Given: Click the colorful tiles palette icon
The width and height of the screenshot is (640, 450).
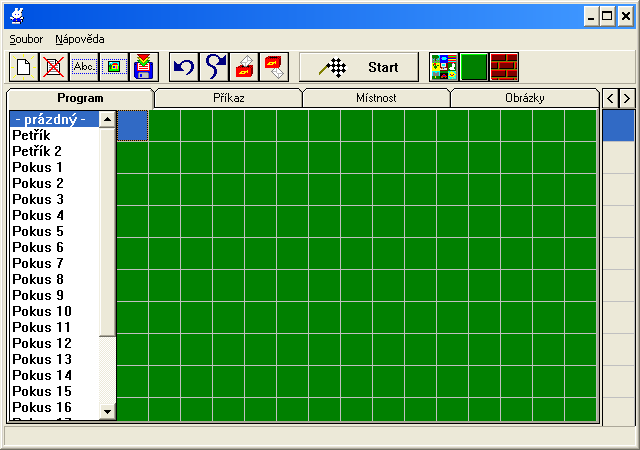Looking at the screenshot, I should pyautogui.click(x=444, y=67).
